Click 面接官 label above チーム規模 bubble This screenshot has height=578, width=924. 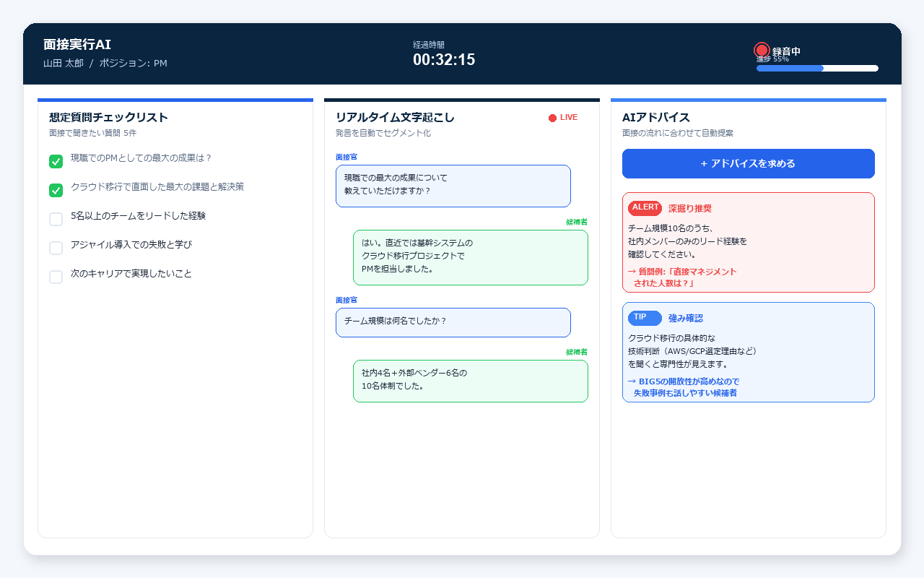point(346,300)
